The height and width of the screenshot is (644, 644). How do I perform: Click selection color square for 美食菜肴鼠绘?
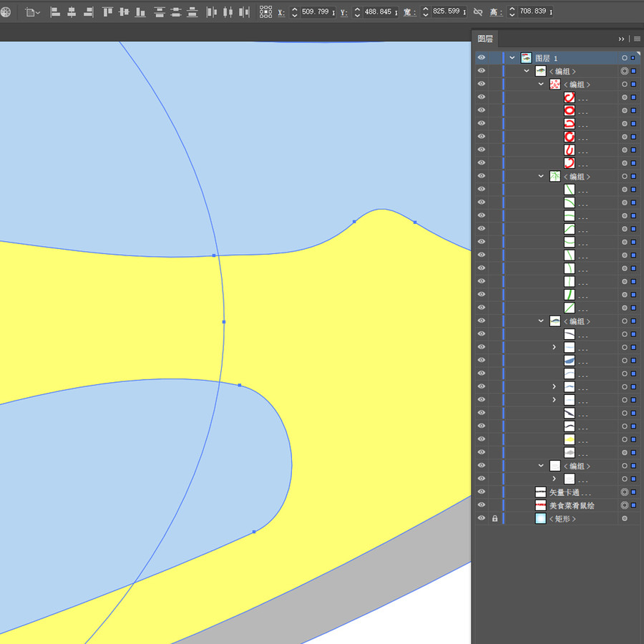pos(633,505)
